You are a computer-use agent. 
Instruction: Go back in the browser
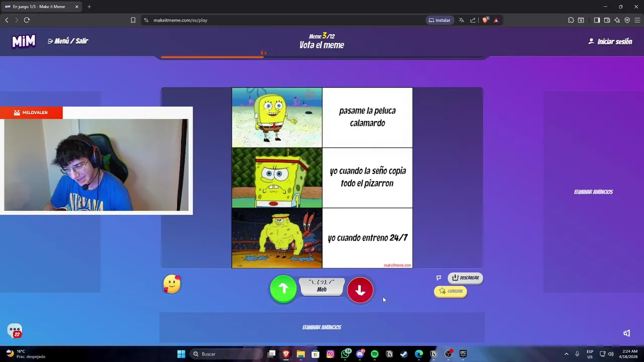(7, 20)
